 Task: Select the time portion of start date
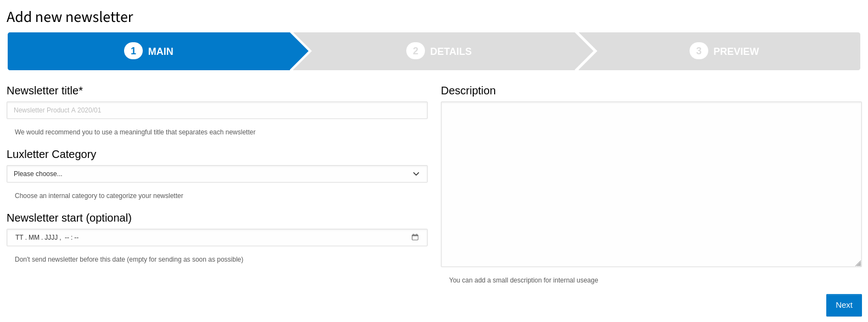click(71, 238)
